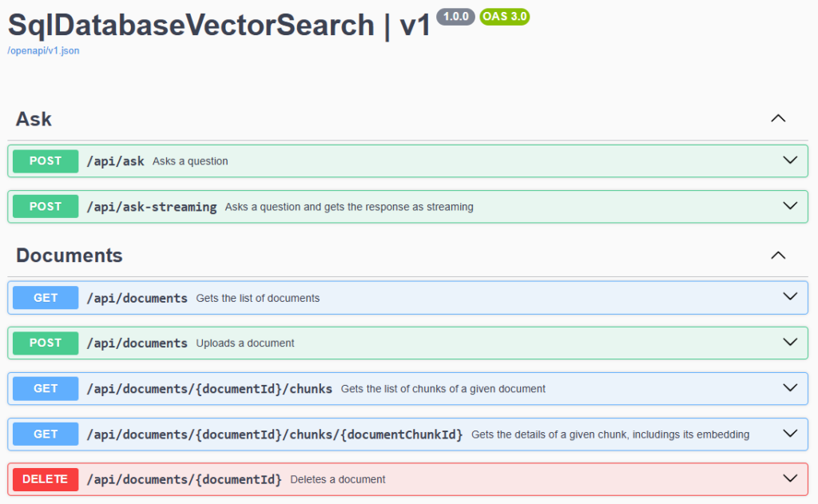Screen dimensions: 818x504
Task: Expand the documentChunkId details endpoint
Action: (790, 434)
